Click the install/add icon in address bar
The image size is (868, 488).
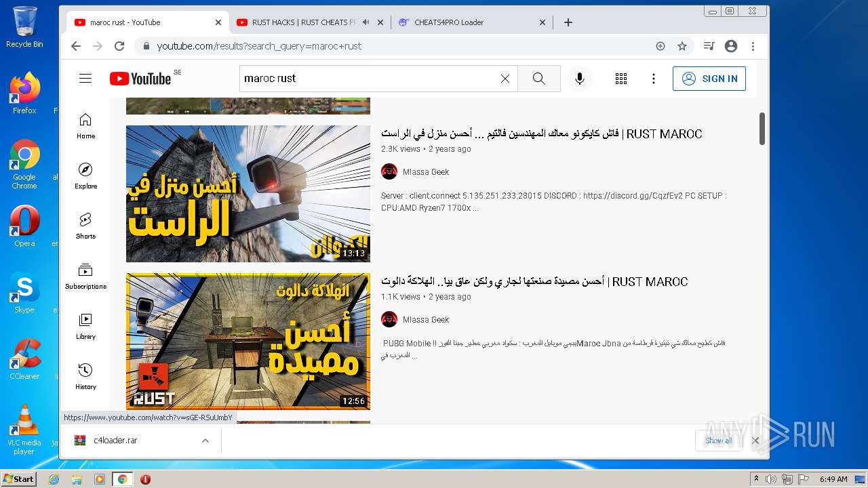coord(660,46)
